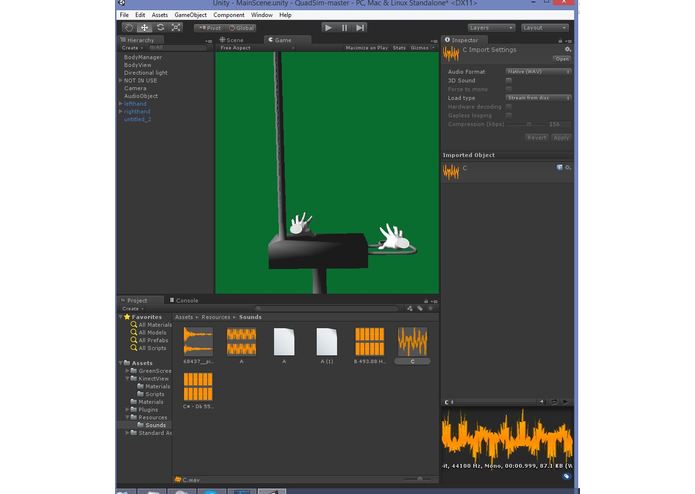Adjust the thumbnail size slider
This screenshot has height=494, width=695.
coord(419,479)
